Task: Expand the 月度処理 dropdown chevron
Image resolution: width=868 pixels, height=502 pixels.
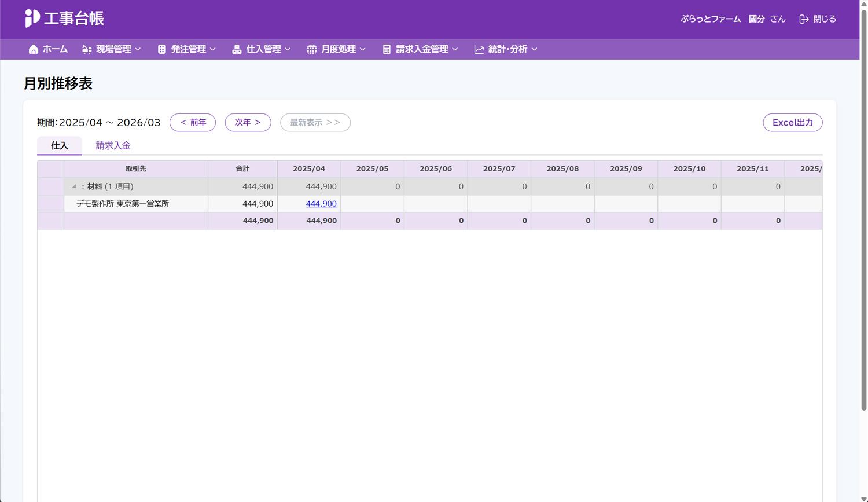Action: (x=363, y=49)
